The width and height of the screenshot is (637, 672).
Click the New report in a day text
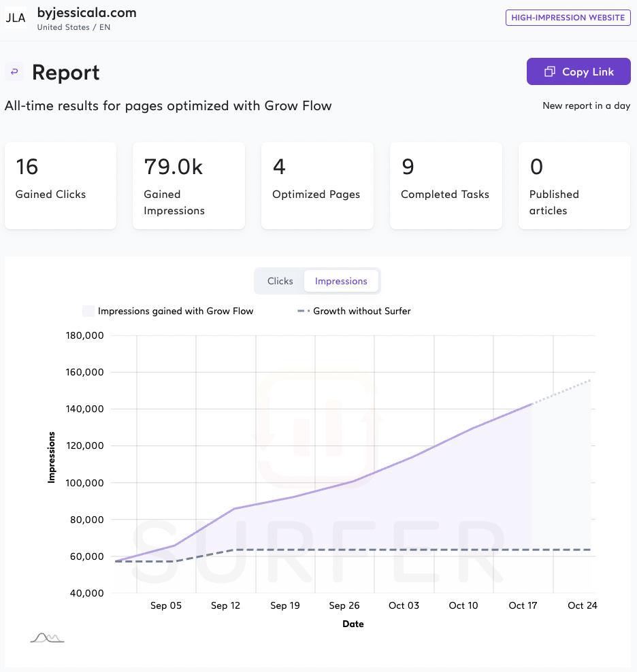point(587,106)
